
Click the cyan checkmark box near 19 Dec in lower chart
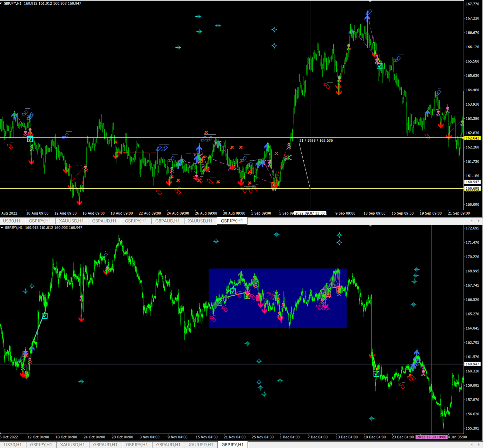coord(376,374)
